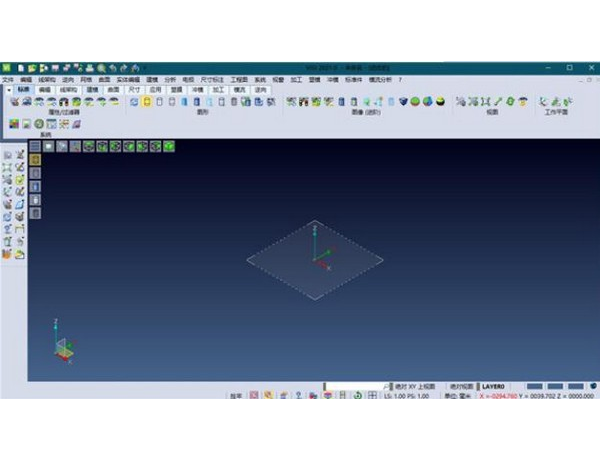Click the grid icon in status bar

(372, 395)
